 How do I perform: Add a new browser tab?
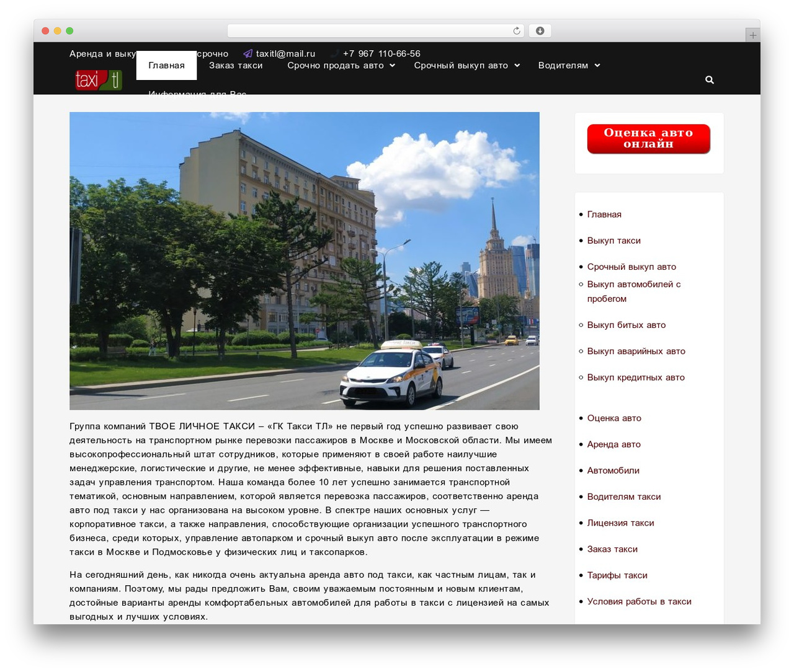[x=752, y=35]
